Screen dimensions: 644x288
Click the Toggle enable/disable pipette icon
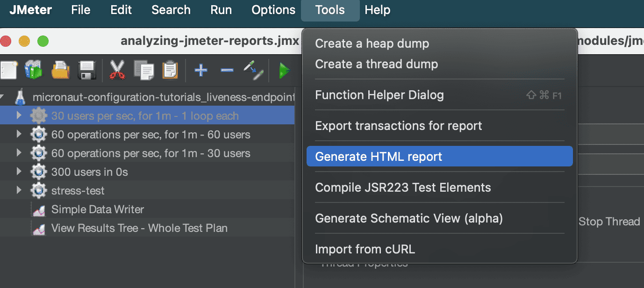[x=254, y=70]
